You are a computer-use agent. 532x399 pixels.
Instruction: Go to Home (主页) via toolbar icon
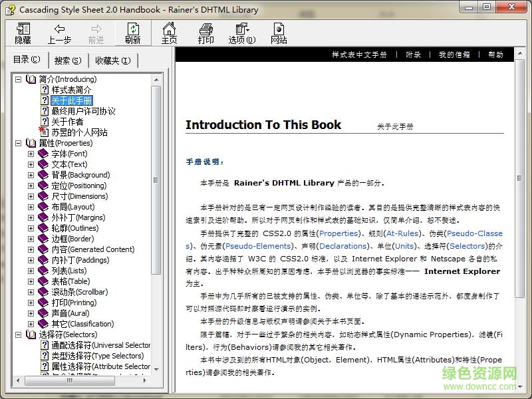pyautogui.click(x=170, y=29)
